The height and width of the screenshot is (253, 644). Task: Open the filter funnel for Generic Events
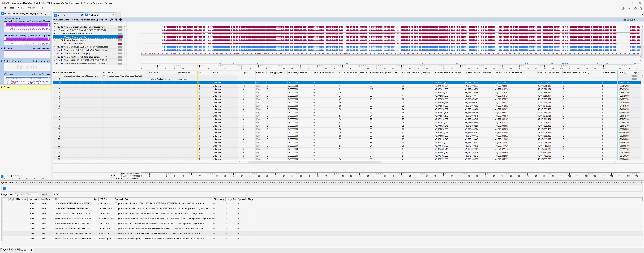click(x=116, y=19)
